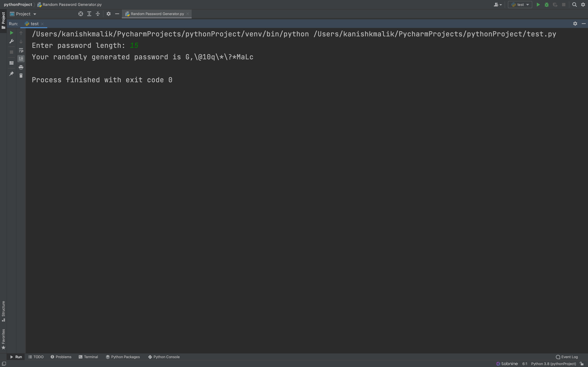
Task: Open the test run configuration dropdown
Action: click(520, 5)
